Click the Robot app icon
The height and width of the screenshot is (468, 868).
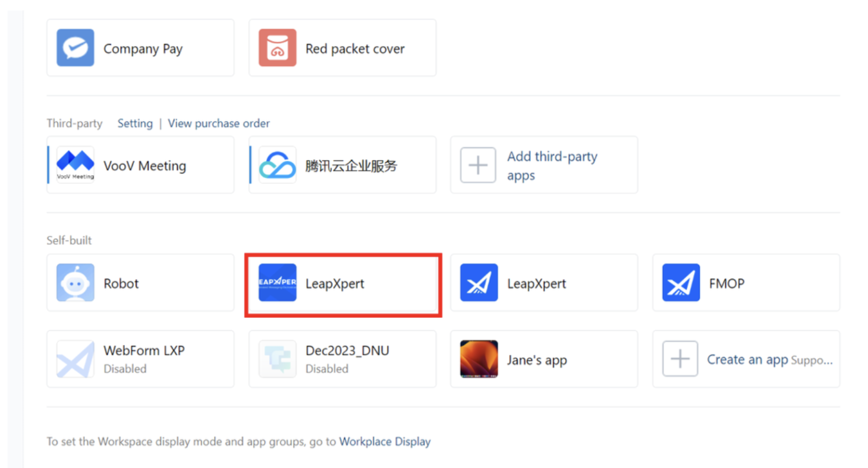click(76, 283)
